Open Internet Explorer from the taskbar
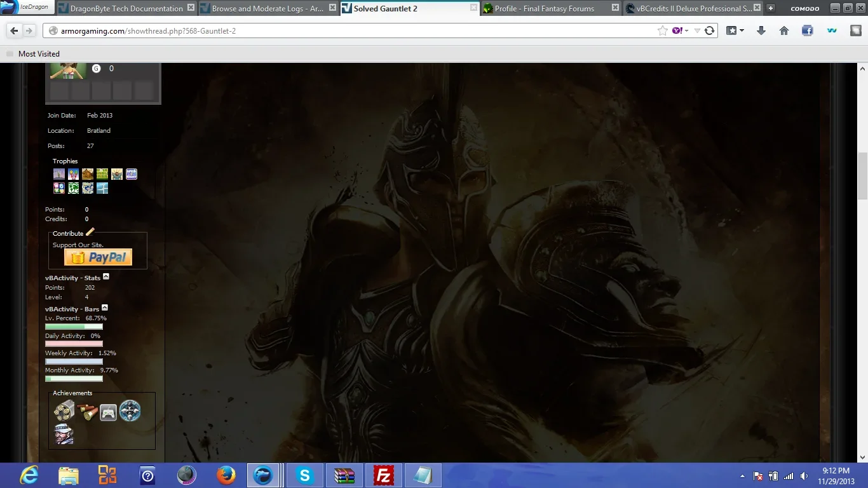Viewport: 868px width, 488px height. 29,475
